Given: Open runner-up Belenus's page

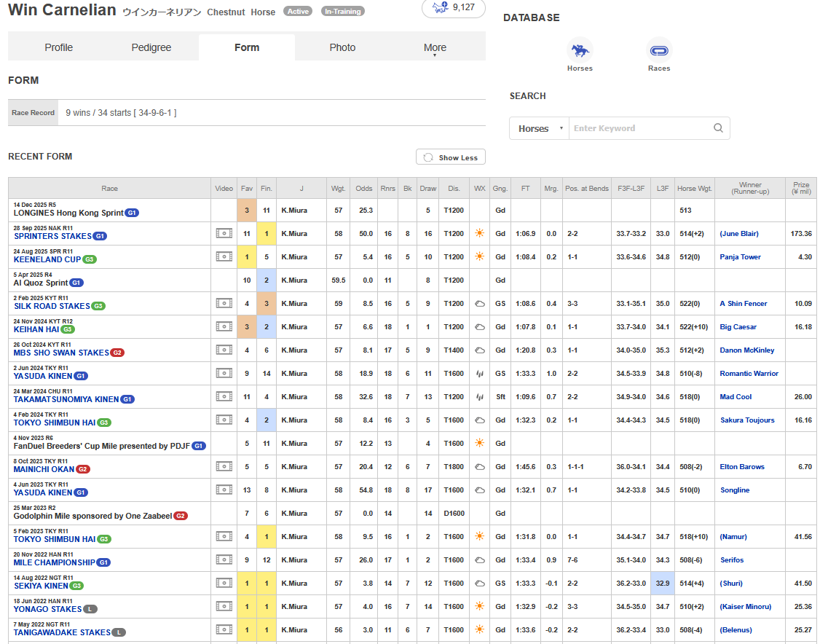Looking at the screenshot, I should (736, 630).
